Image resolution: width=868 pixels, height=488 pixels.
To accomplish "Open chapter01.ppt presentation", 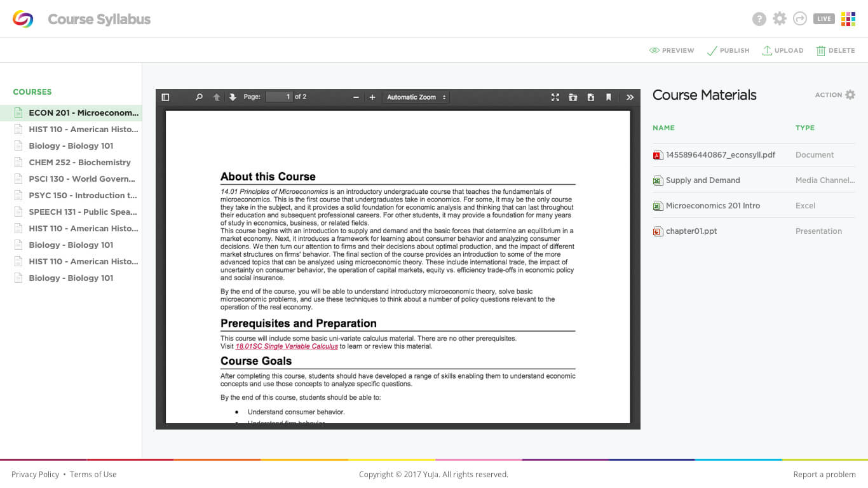I will [x=691, y=231].
